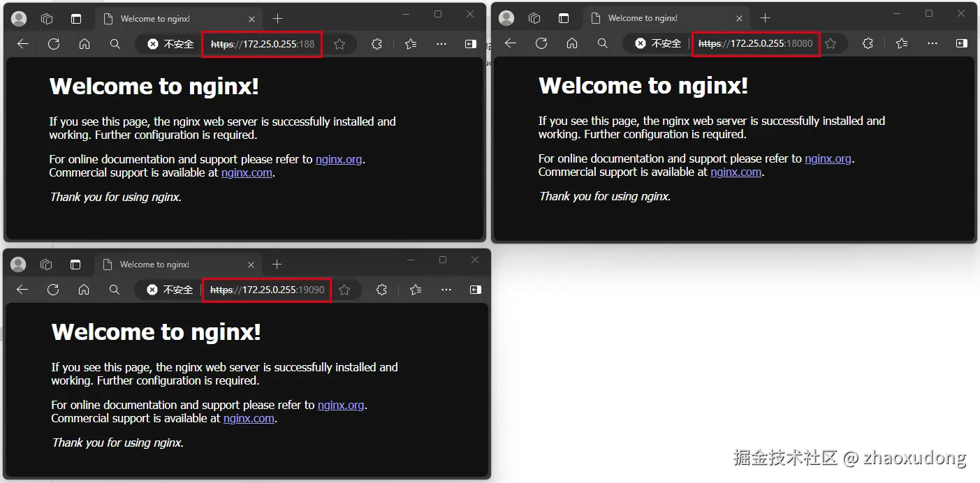
Task: Open workspaces icon in port 18080 window
Action: click(x=534, y=18)
